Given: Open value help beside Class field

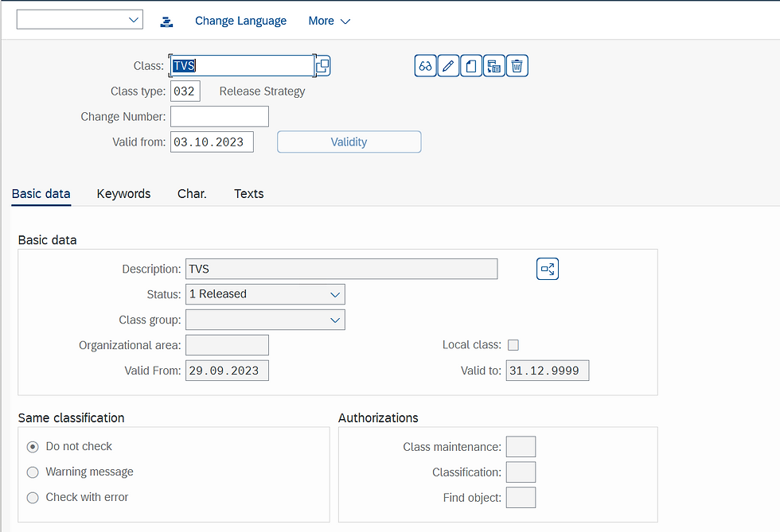Looking at the screenshot, I should coord(323,66).
